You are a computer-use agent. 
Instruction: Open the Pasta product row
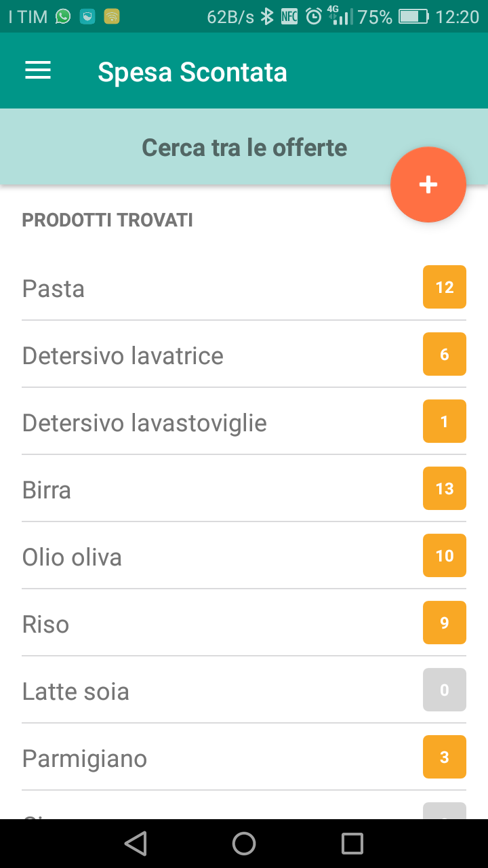(x=244, y=288)
